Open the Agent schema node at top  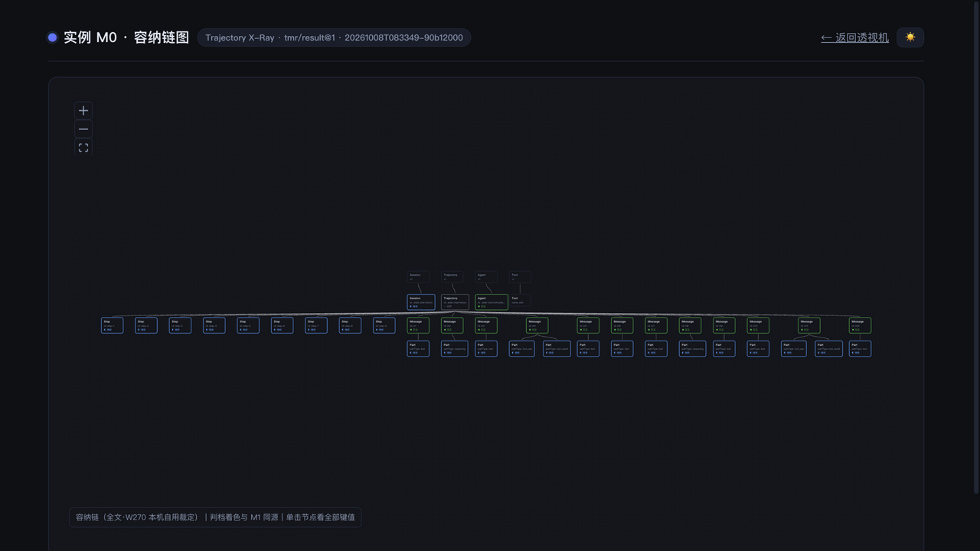tap(486, 277)
